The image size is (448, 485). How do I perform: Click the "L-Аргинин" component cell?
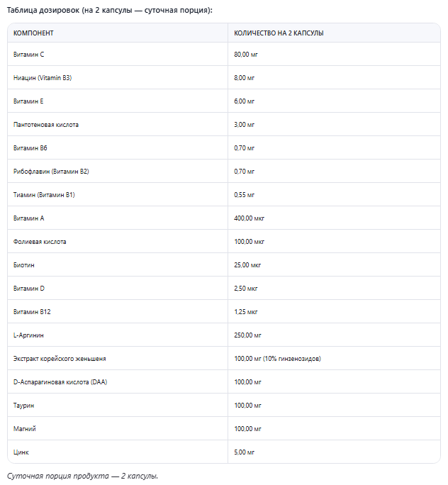29,335
